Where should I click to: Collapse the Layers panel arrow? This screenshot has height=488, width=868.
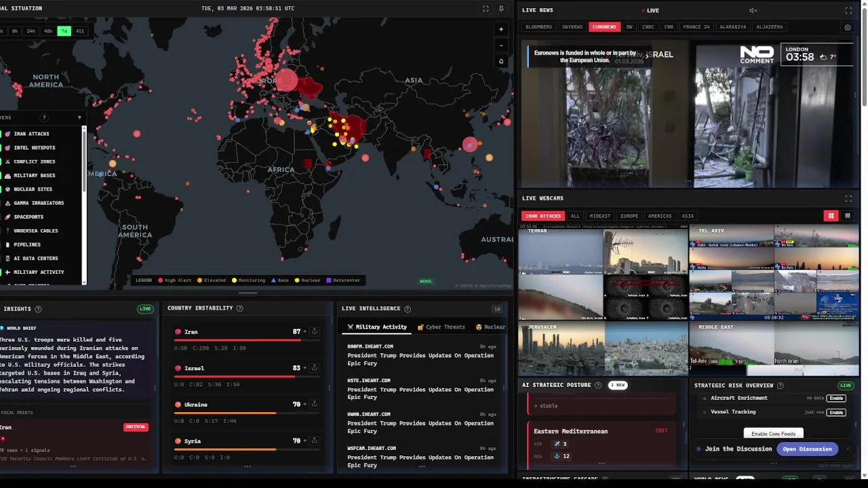click(x=79, y=117)
